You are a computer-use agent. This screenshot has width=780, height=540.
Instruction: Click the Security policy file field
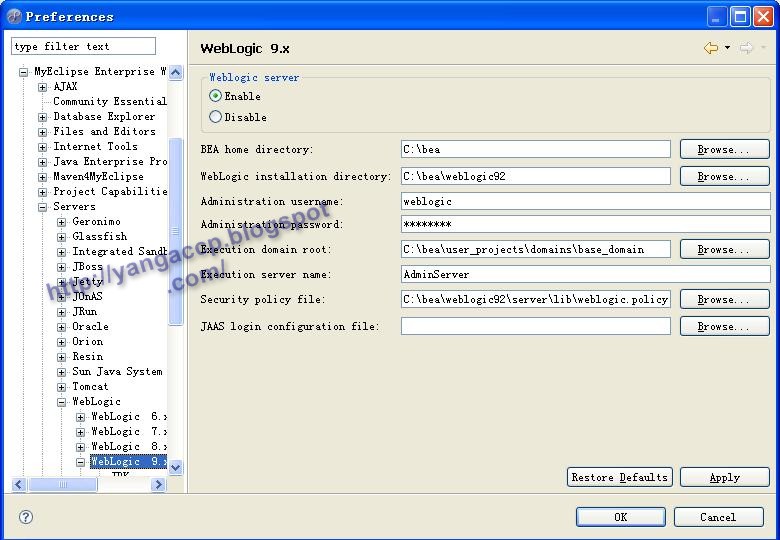(x=536, y=299)
